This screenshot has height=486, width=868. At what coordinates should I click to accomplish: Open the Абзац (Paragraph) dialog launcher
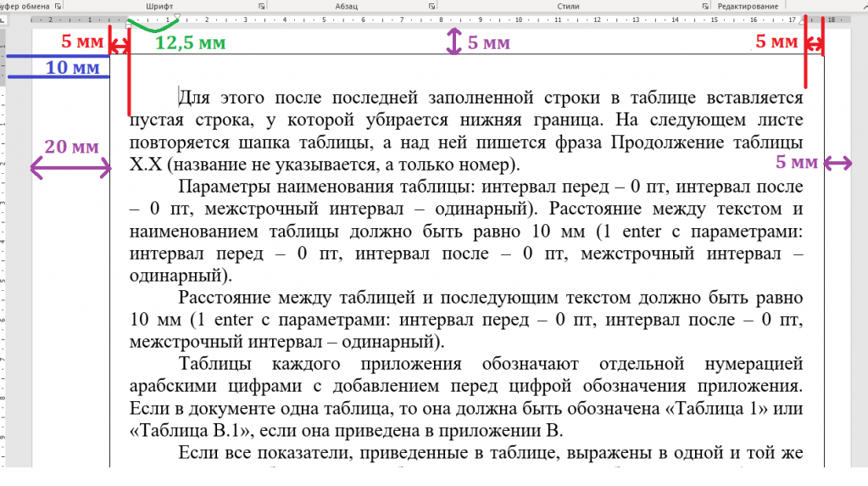tap(431, 6)
